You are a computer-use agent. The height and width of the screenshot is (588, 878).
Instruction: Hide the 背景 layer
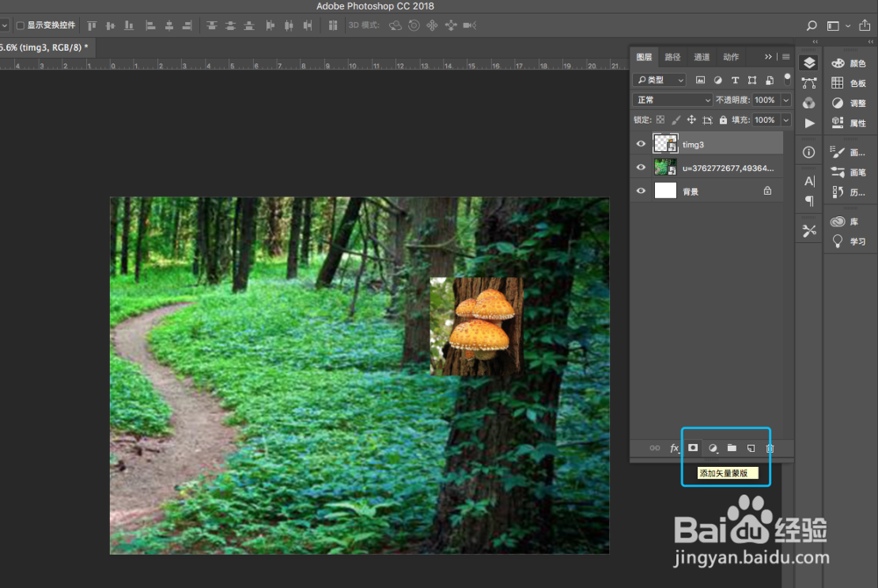click(x=641, y=191)
